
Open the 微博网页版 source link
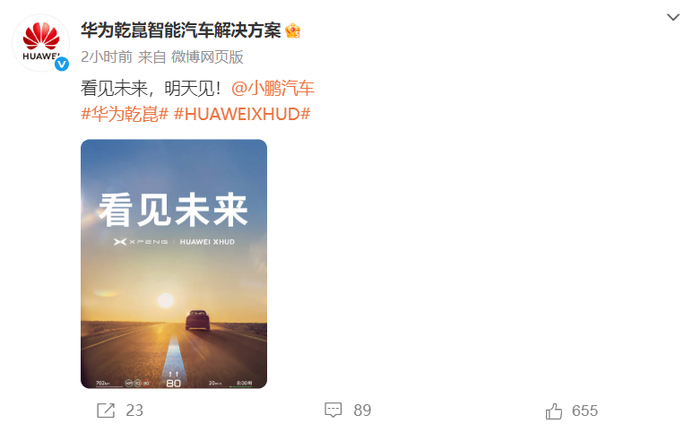click(x=207, y=57)
